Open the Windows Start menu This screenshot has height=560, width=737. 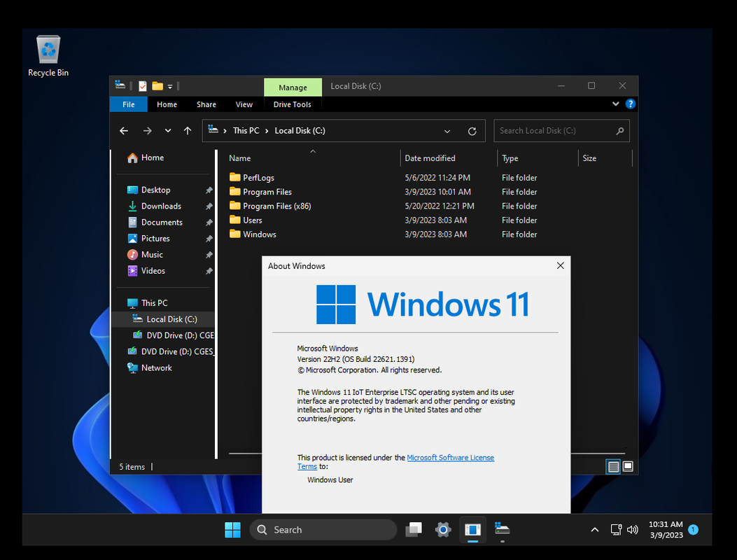tap(232, 530)
